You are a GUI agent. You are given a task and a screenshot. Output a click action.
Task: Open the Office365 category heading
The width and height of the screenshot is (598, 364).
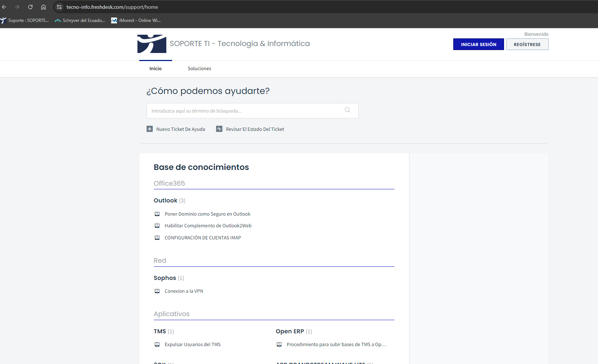(169, 183)
